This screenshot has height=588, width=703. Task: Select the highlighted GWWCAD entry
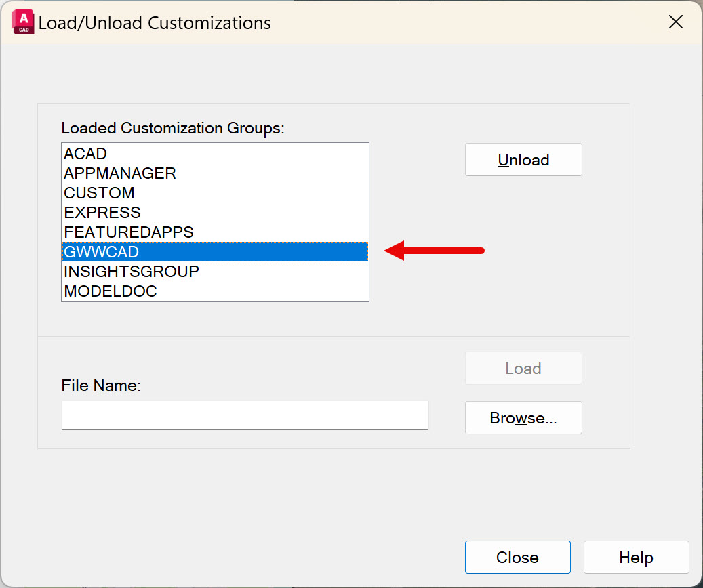pos(101,252)
